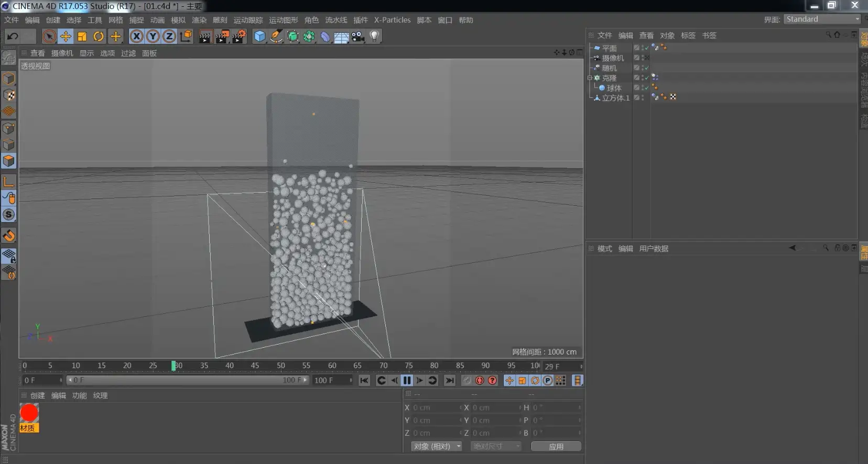The image size is (868, 464).
Task: Open the 界面 Standard layout dropdown
Action: (x=822, y=19)
